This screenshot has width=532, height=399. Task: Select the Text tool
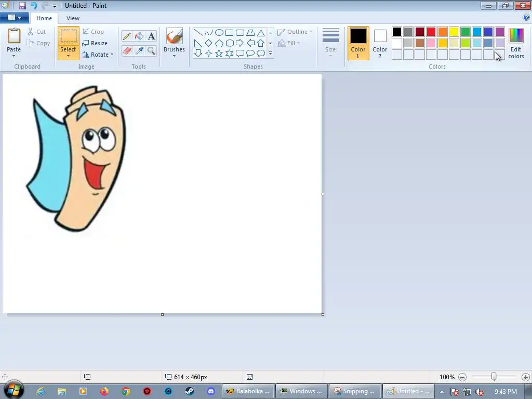click(151, 36)
